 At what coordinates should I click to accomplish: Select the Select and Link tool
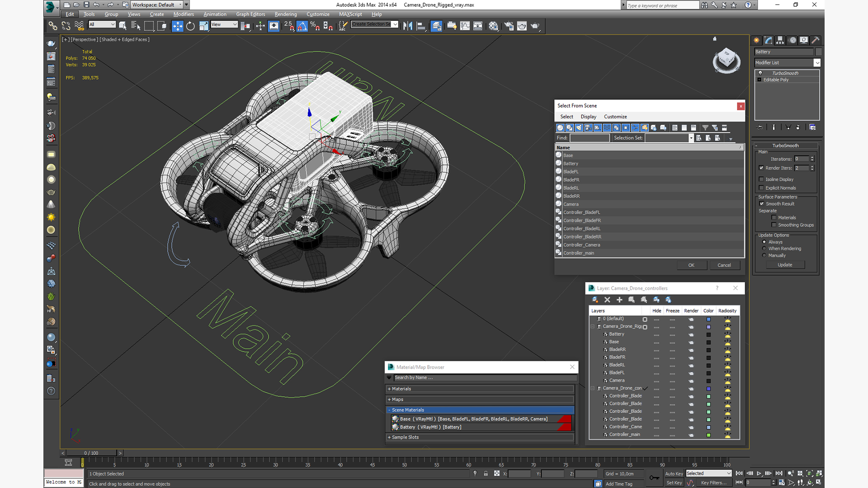[53, 26]
